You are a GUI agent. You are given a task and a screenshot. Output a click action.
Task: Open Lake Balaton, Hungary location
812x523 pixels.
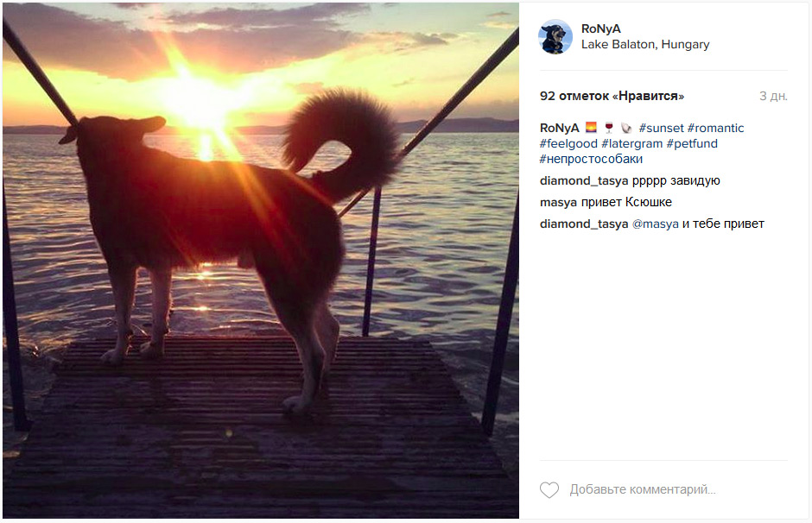[x=645, y=45]
